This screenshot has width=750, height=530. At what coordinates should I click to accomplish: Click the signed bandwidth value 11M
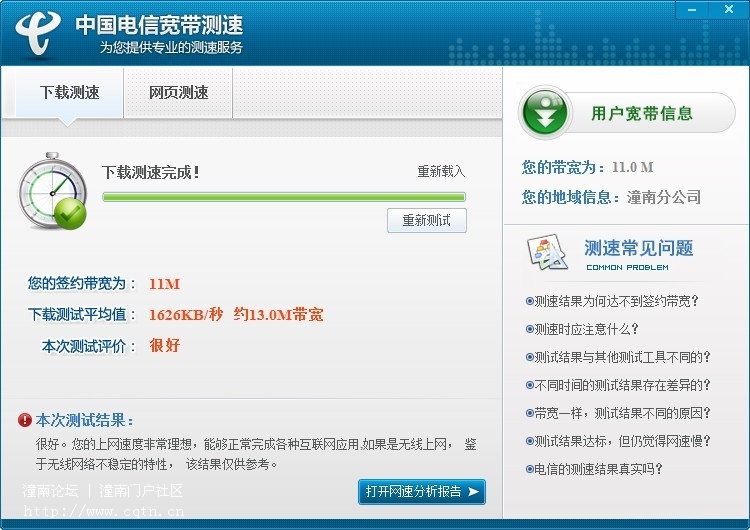coord(165,284)
